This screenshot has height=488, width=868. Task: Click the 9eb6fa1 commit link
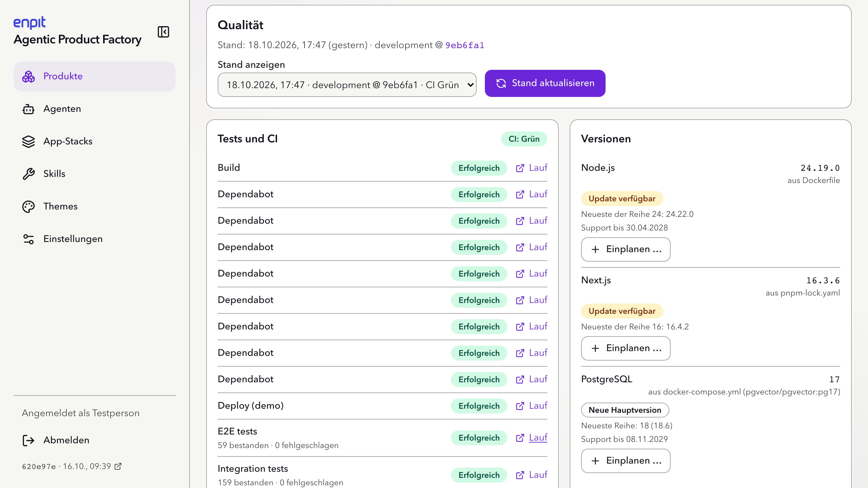(x=465, y=45)
